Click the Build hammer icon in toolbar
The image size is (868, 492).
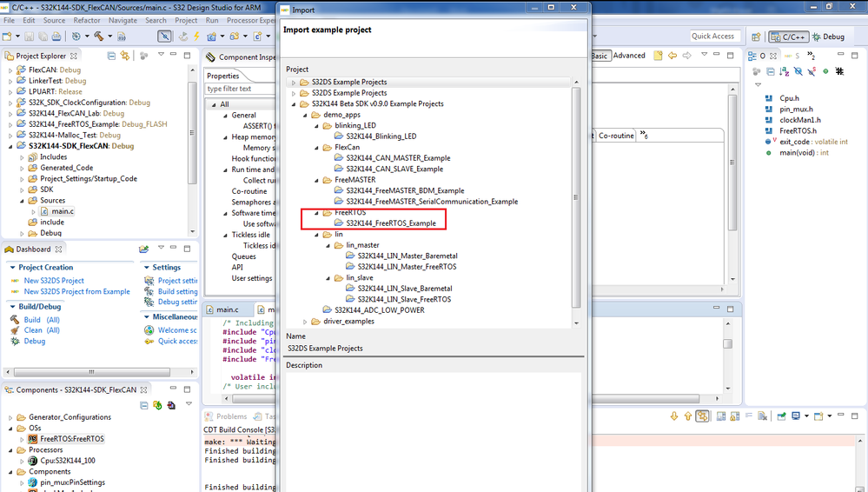pyautogui.click(x=98, y=37)
